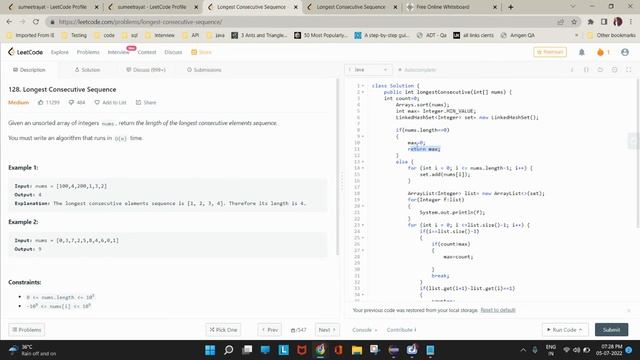The width and height of the screenshot is (640, 360).
Task: Collapse code fold at line 23
Action: coord(363,225)
